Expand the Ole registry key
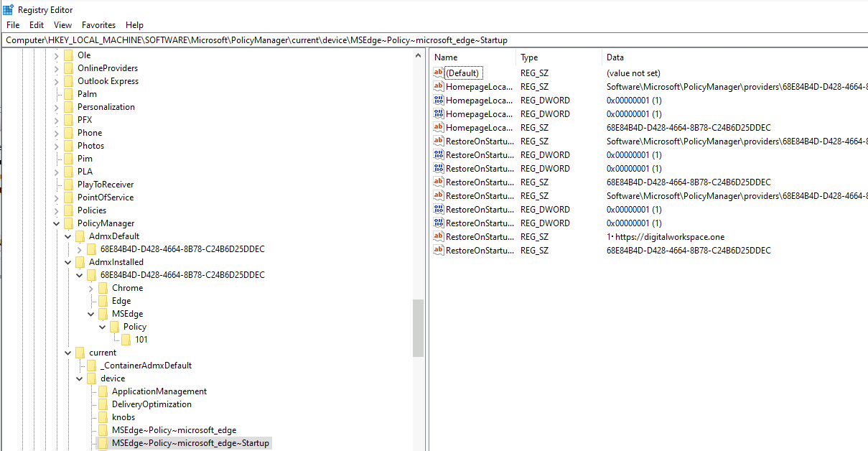868x451 pixels. tap(57, 55)
